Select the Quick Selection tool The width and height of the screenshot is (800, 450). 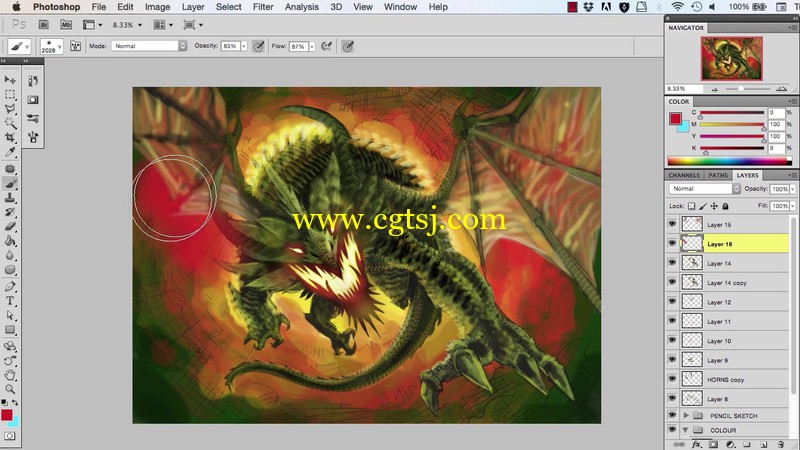pos(10,123)
